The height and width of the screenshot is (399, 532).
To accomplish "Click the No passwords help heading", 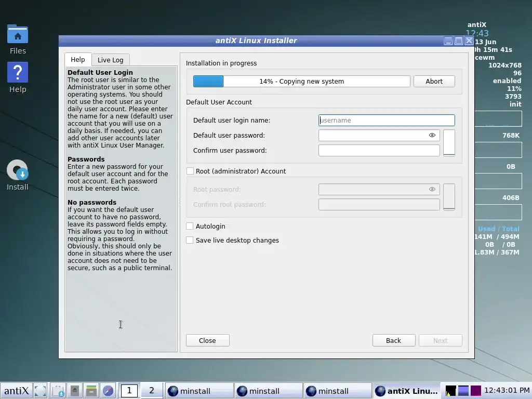I will (x=92, y=202).
